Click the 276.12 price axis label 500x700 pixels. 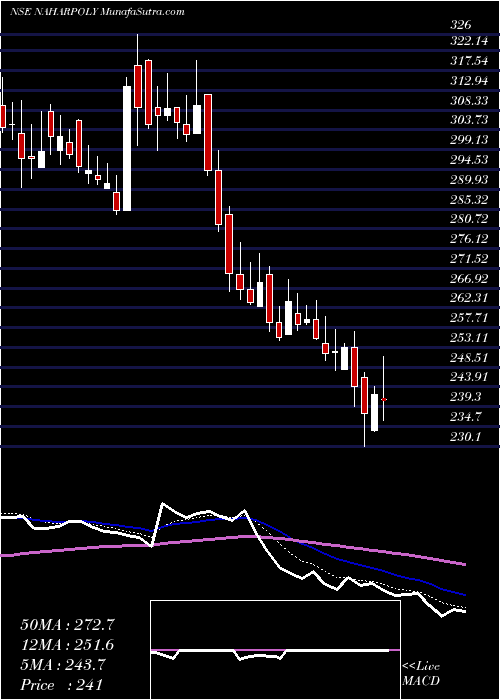pyautogui.click(x=469, y=239)
